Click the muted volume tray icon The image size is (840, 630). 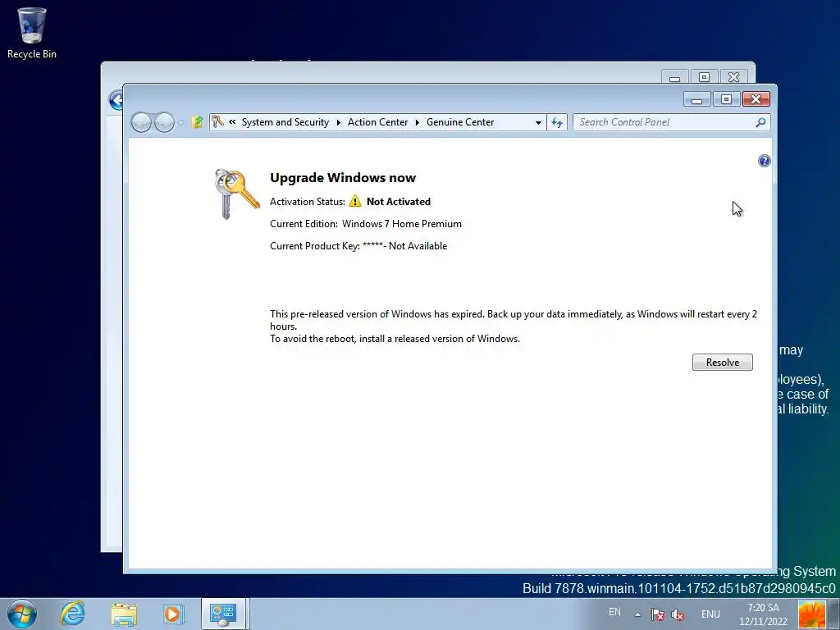click(678, 615)
